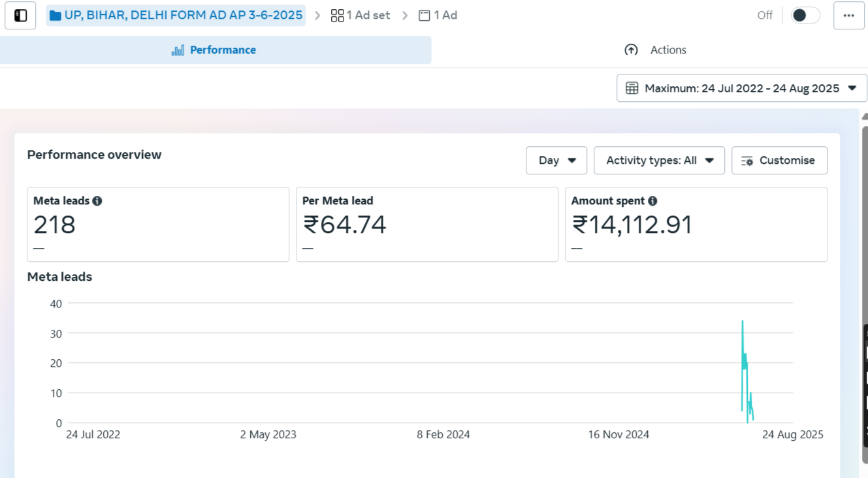The image size is (868, 478).
Task: Click the campaign folder icon in breadcrumb
Action: (56, 15)
